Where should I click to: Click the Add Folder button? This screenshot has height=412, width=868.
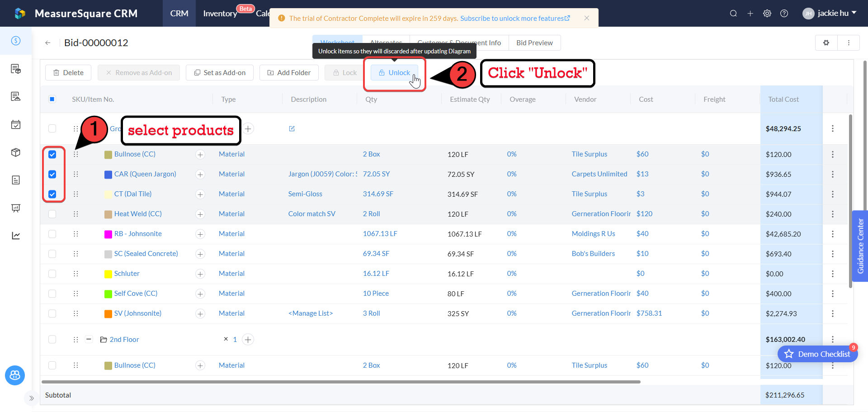click(x=289, y=73)
